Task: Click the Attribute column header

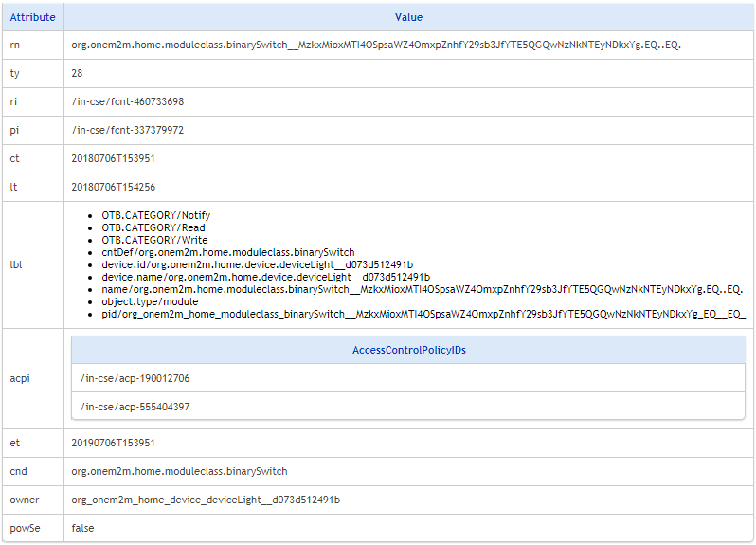Action: pos(32,17)
